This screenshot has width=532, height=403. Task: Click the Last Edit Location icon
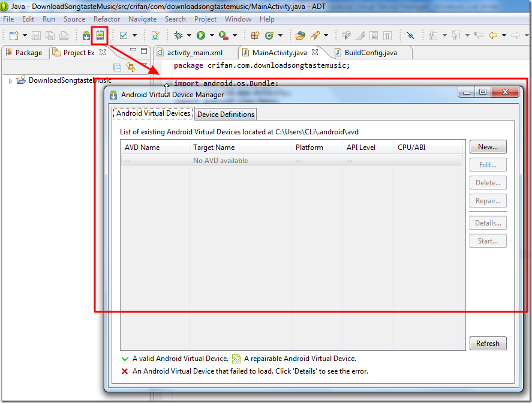point(479,35)
